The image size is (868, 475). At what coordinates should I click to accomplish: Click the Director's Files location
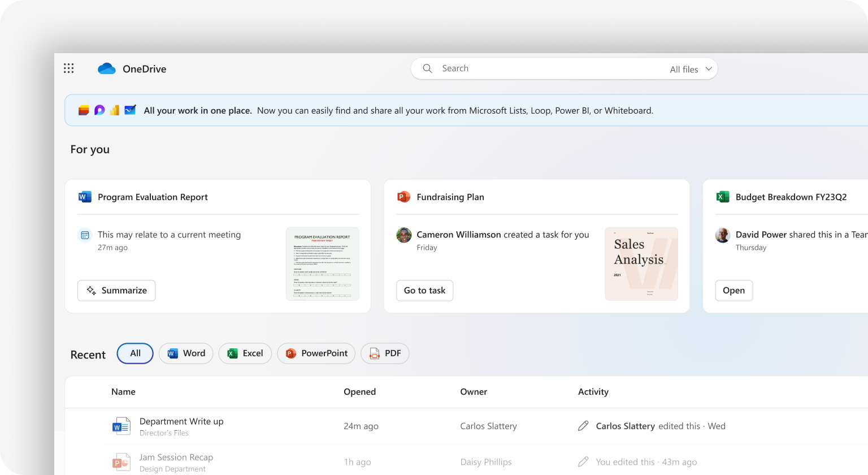coord(164,433)
